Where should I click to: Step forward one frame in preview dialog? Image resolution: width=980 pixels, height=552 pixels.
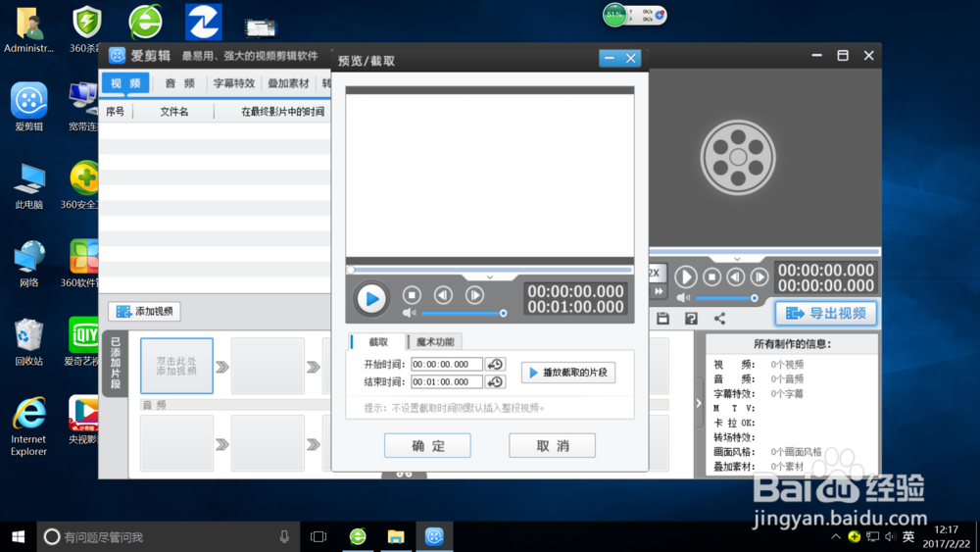pos(474,295)
